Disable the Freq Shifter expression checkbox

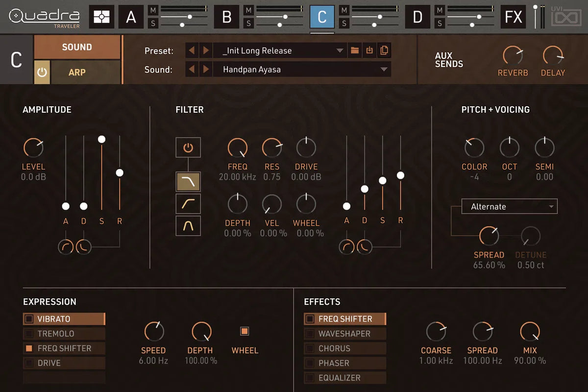coord(29,348)
